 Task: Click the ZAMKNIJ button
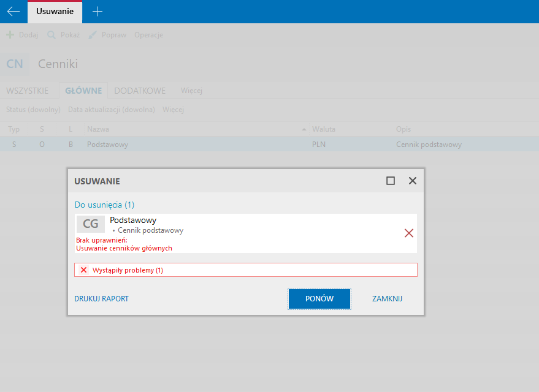click(x=387, y=299)
